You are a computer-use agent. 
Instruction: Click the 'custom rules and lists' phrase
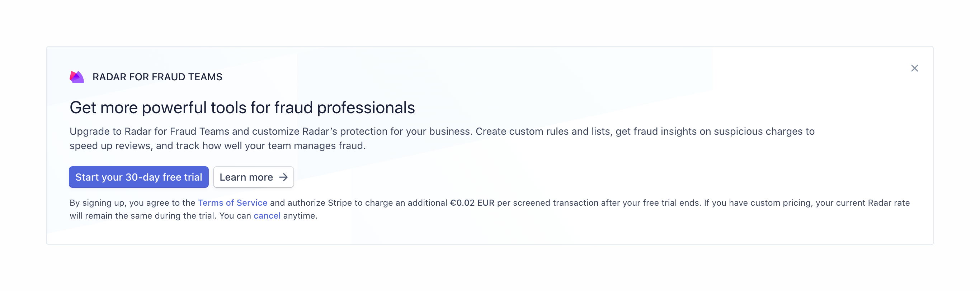(x=559, y=132)
